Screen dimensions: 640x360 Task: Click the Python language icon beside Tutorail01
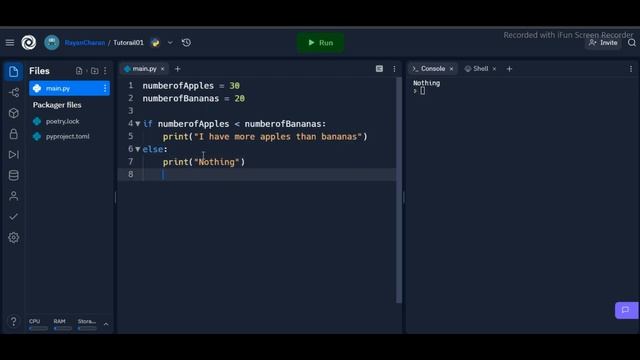point(155,42)
